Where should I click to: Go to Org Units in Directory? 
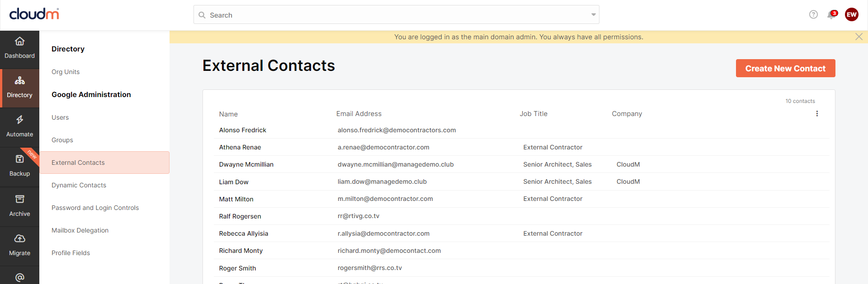point(66,72)
